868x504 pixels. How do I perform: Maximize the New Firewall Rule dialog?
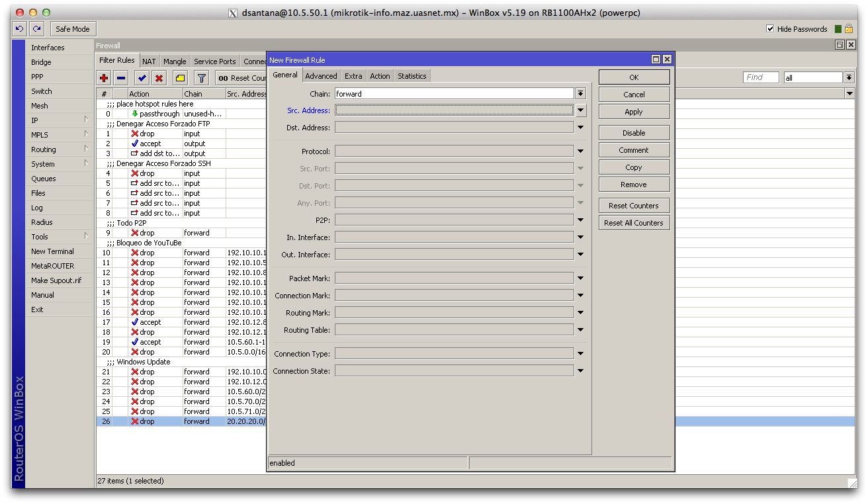pyautogui.click(x=656, y=60)
